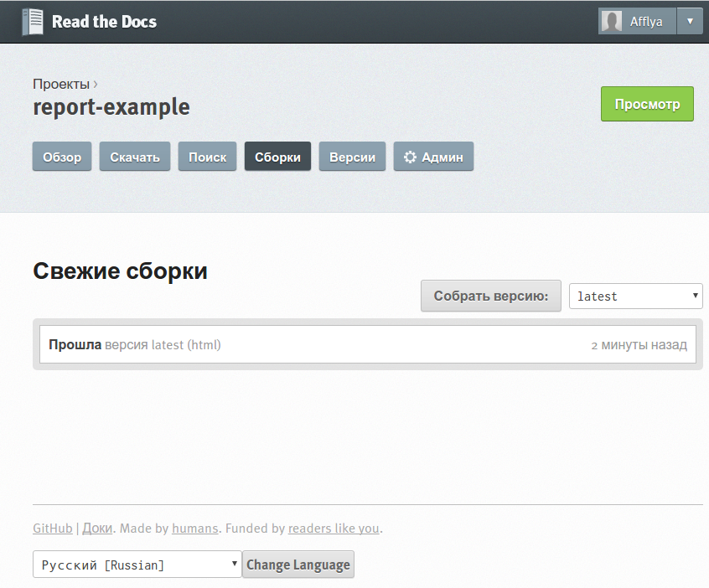
Task: Expand the latest version dropdown
Action: [636, 296]
